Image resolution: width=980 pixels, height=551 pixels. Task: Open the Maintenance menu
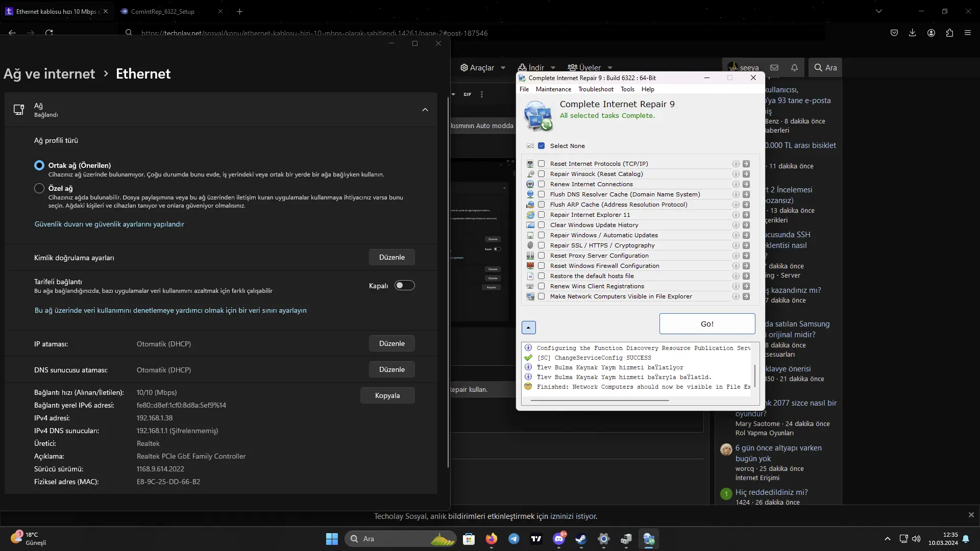[x=553, y=89]
